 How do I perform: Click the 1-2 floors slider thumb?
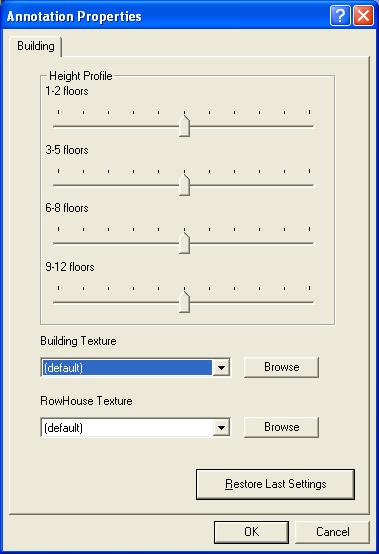coord(184,126)
